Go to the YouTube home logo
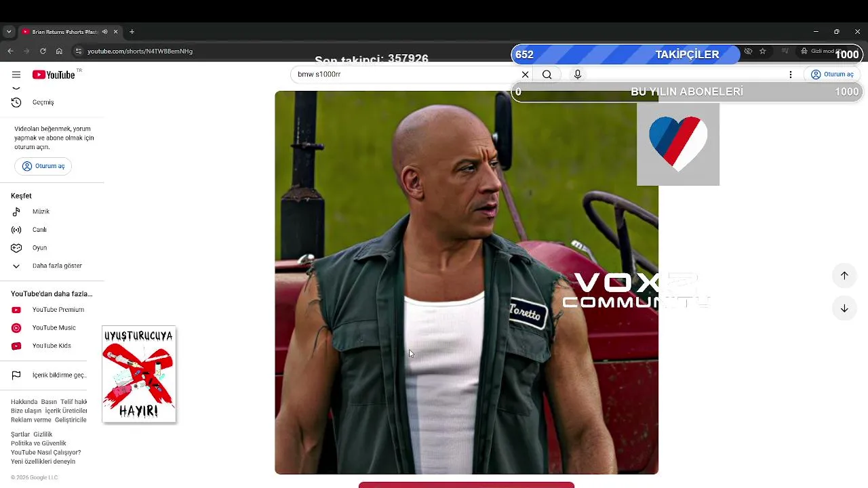The width and height of the screenshot is (868, 488). [x=54, y=75]
